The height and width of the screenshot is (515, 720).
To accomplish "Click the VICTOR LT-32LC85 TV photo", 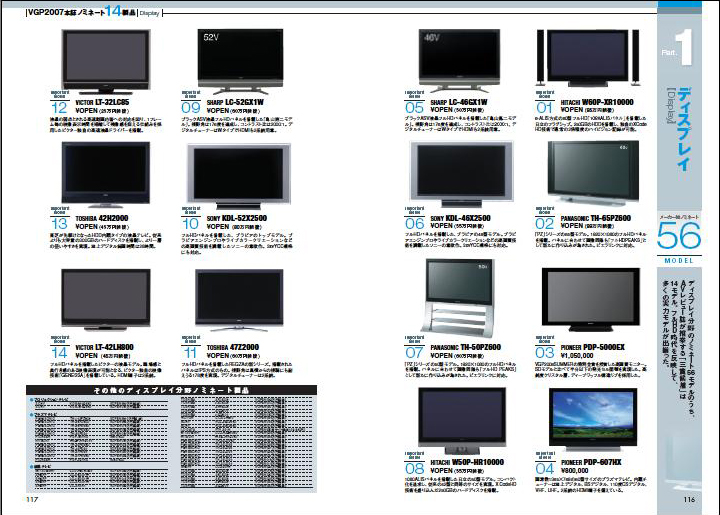I will (x=106, y=62).
